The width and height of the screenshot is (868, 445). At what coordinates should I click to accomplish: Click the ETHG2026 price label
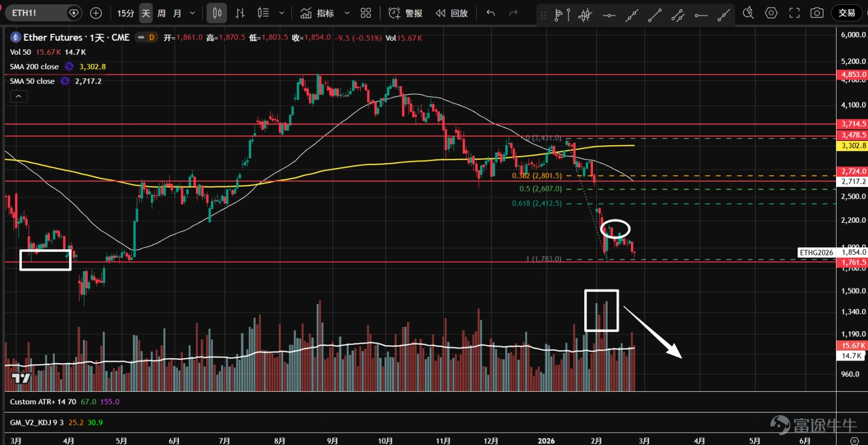[816, 253]
